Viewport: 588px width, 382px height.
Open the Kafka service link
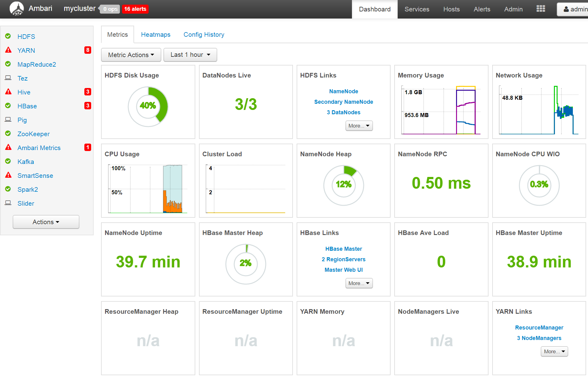[26, 162]
